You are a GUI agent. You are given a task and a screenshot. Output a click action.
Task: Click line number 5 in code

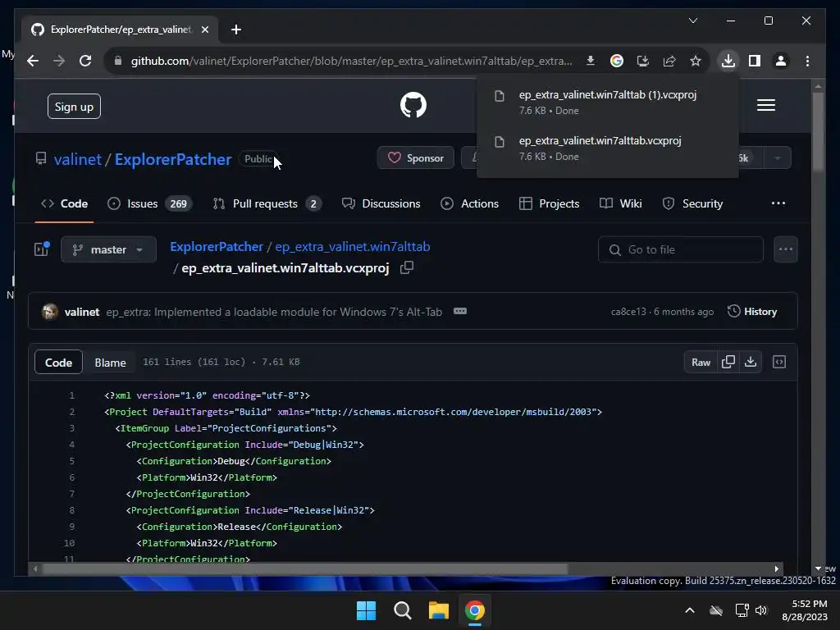coord(71,461)
